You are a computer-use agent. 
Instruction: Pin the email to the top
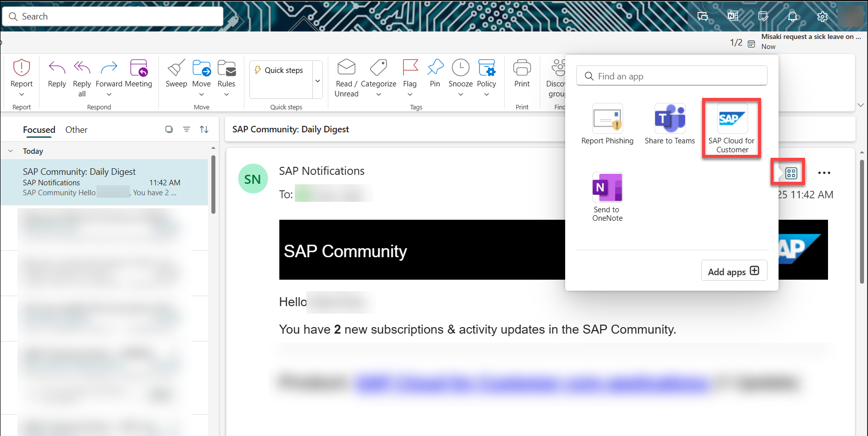coord(435,74)
